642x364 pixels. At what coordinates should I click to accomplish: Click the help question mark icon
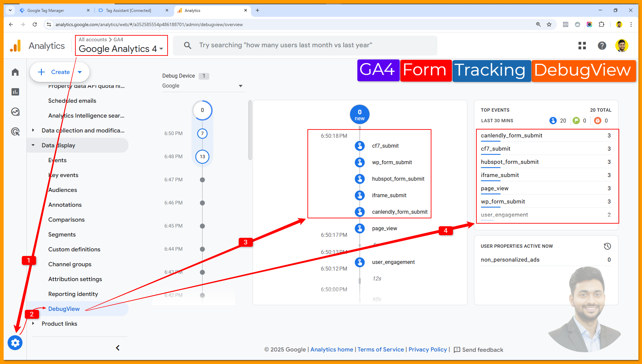[x=602, y=46]
